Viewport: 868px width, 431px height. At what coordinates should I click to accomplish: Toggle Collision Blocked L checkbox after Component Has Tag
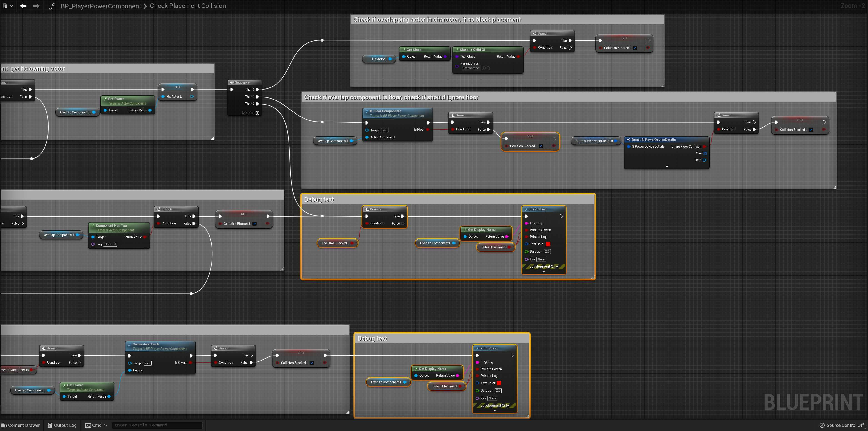coord(254,224)
